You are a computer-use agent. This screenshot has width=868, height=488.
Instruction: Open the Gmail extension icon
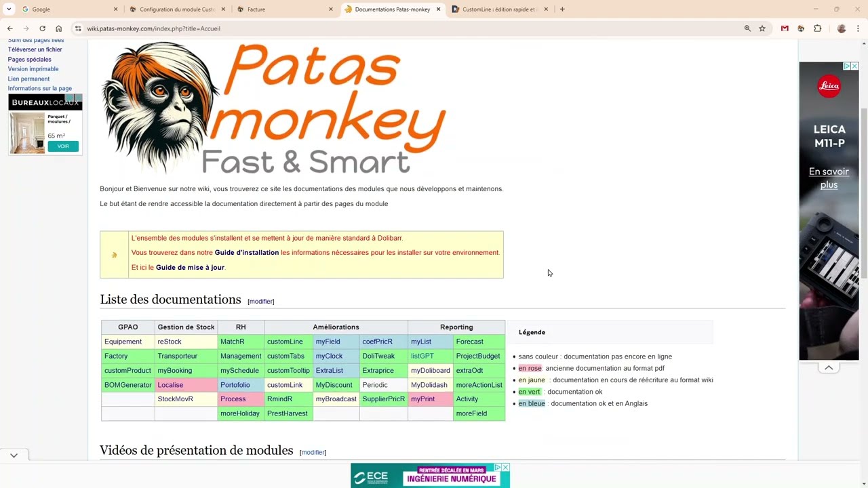[785, 28]
